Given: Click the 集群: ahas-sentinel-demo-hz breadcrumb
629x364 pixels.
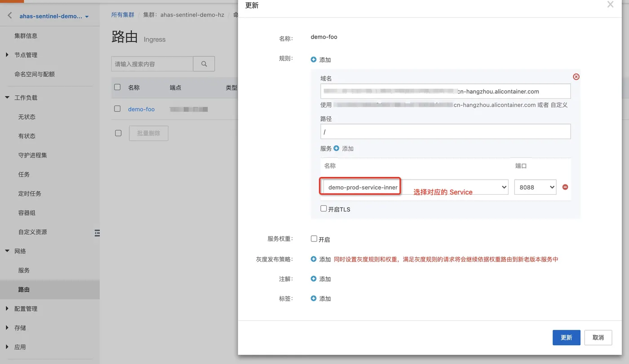Looking at the screenshot, I should [x=184, y=15].
